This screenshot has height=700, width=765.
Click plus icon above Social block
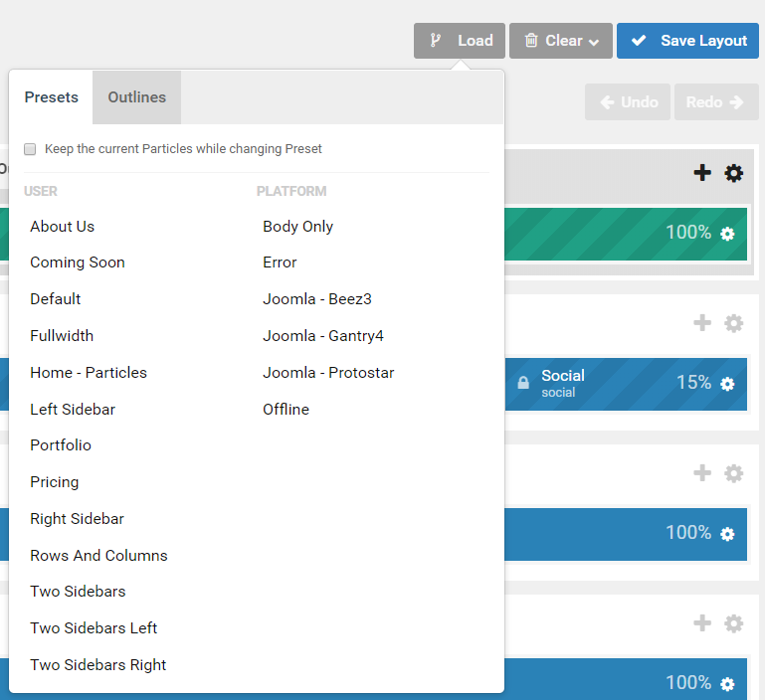pyautogui.click(x=702, y=323)
